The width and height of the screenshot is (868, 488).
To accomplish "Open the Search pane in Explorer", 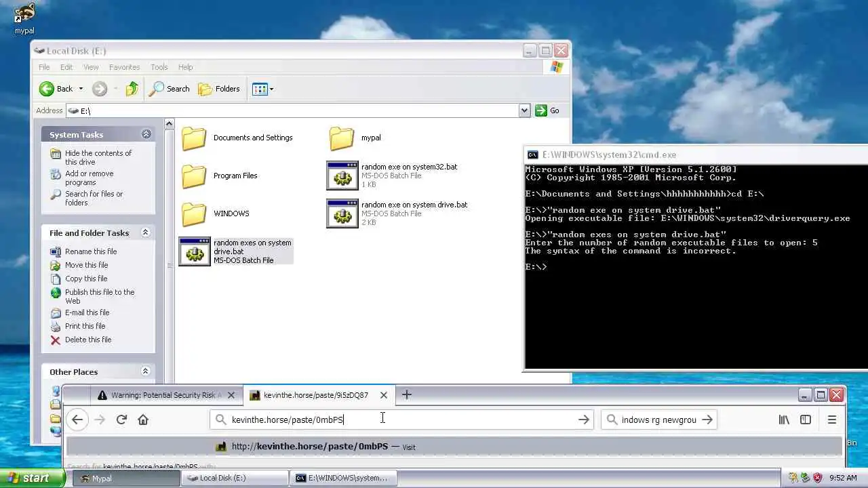I will 170,89.
